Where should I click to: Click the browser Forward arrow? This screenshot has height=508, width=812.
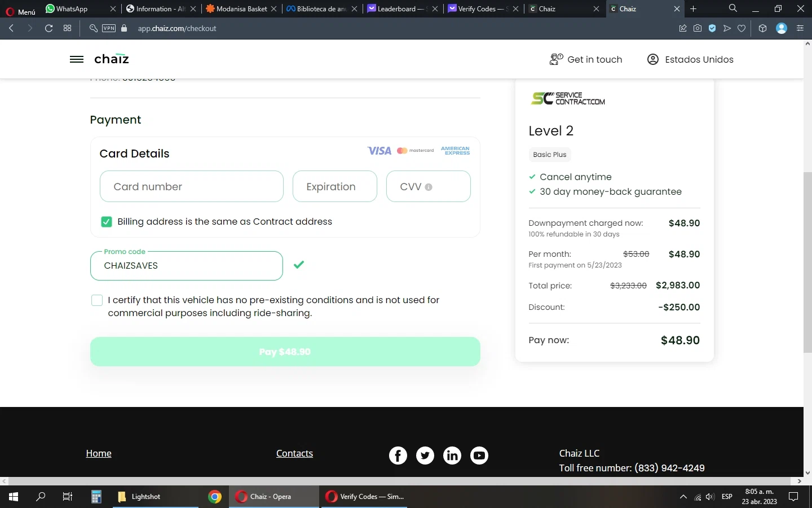(x=30, y=28)
